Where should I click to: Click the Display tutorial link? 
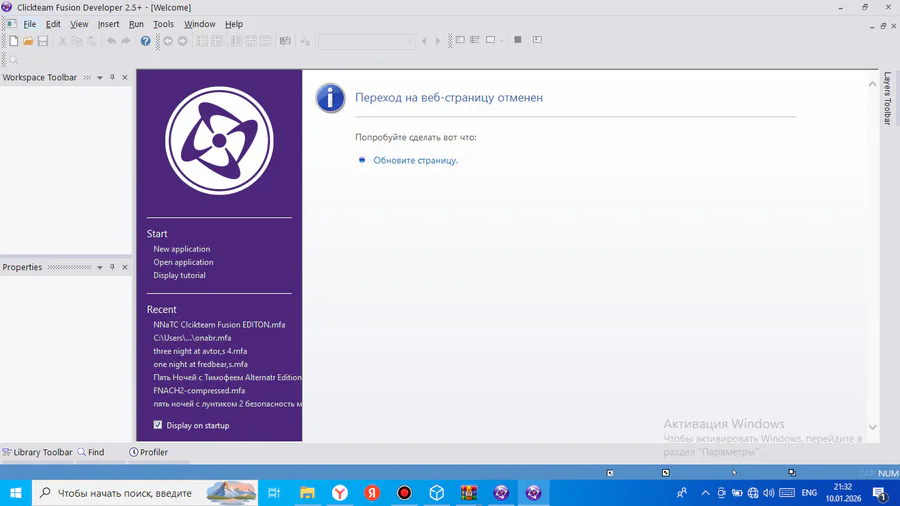tap(179, 275)
